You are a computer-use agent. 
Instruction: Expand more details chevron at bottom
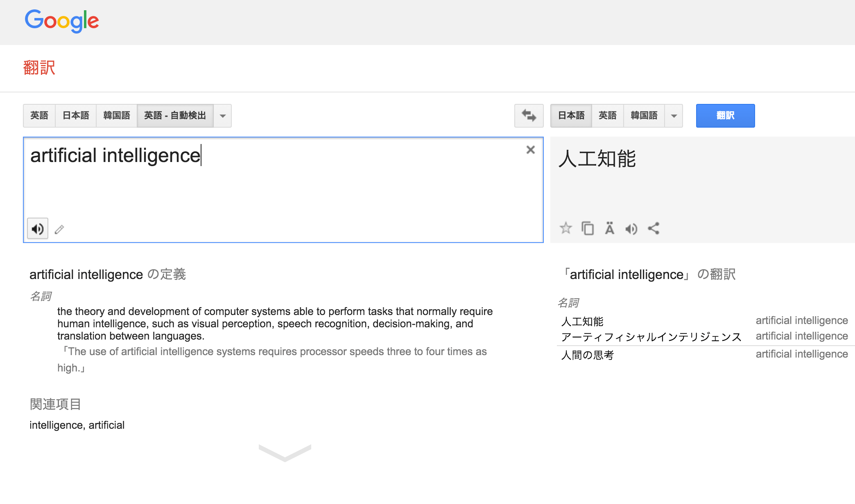285,453
